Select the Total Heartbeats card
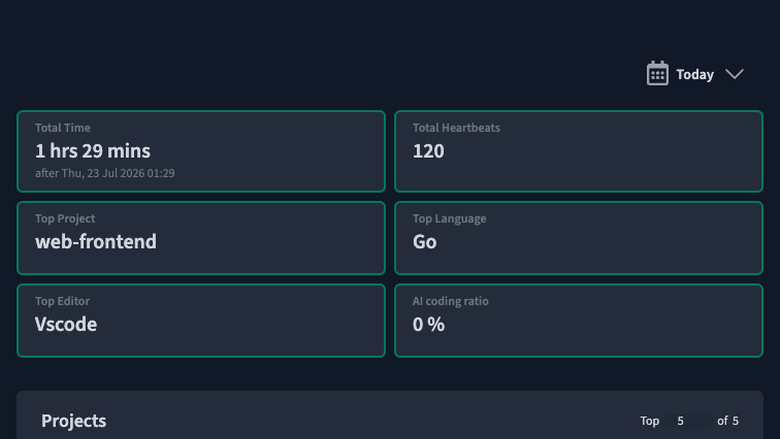 click(579, 151)
